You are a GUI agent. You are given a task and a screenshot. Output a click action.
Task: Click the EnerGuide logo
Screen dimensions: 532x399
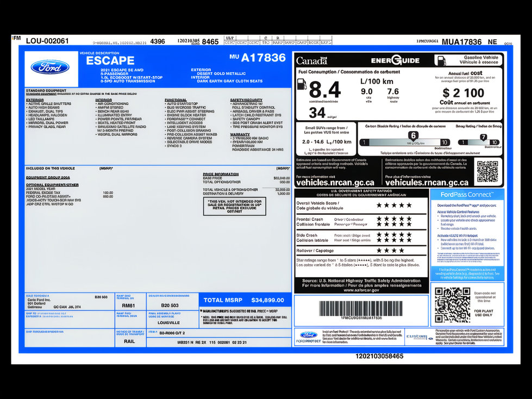(395, 61)
